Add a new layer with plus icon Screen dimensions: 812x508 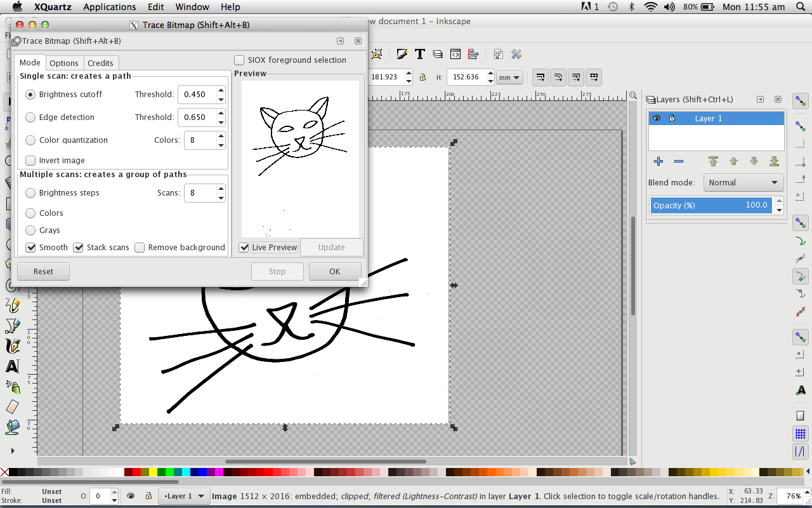click(x=658, y=161)
